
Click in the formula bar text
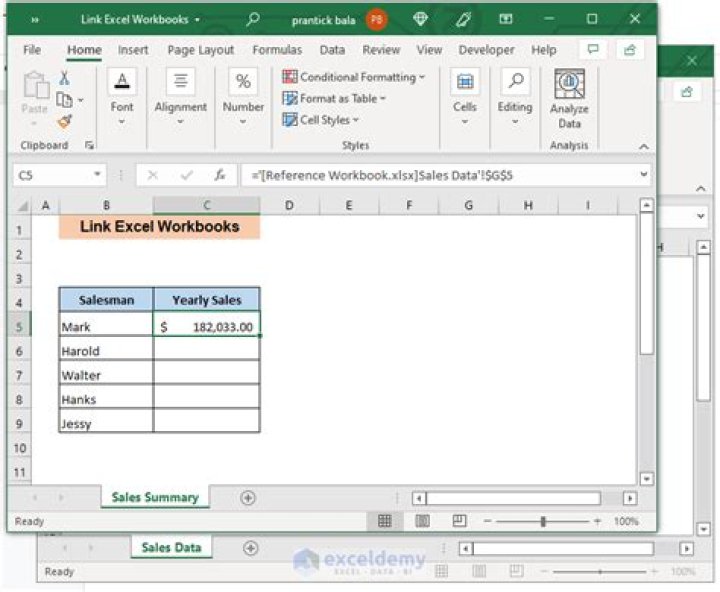pos(382,175)
